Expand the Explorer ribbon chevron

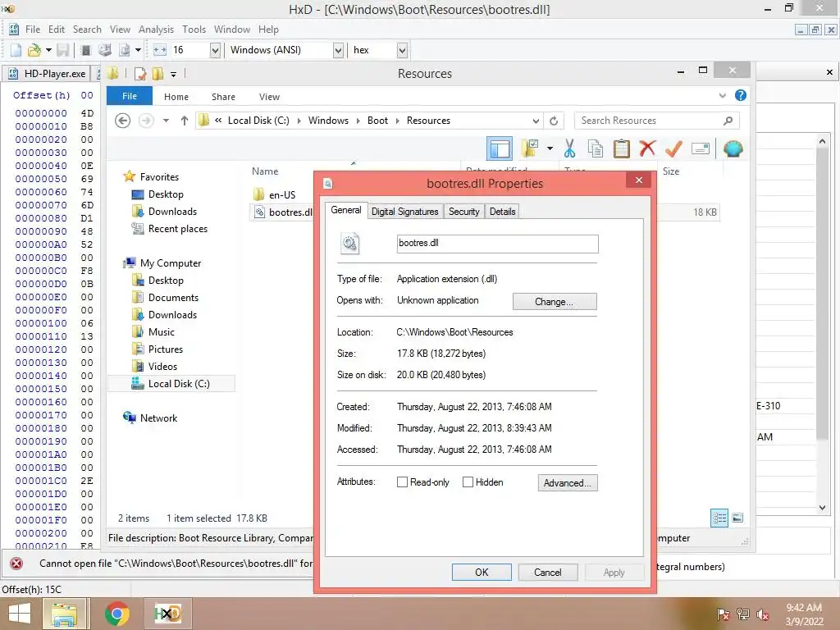click(x=722, y=95)
